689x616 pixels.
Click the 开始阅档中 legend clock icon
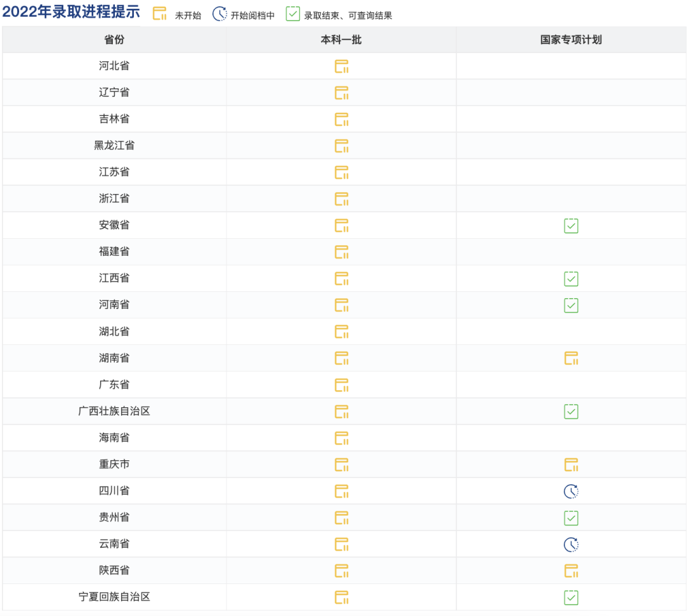[219, 13]
